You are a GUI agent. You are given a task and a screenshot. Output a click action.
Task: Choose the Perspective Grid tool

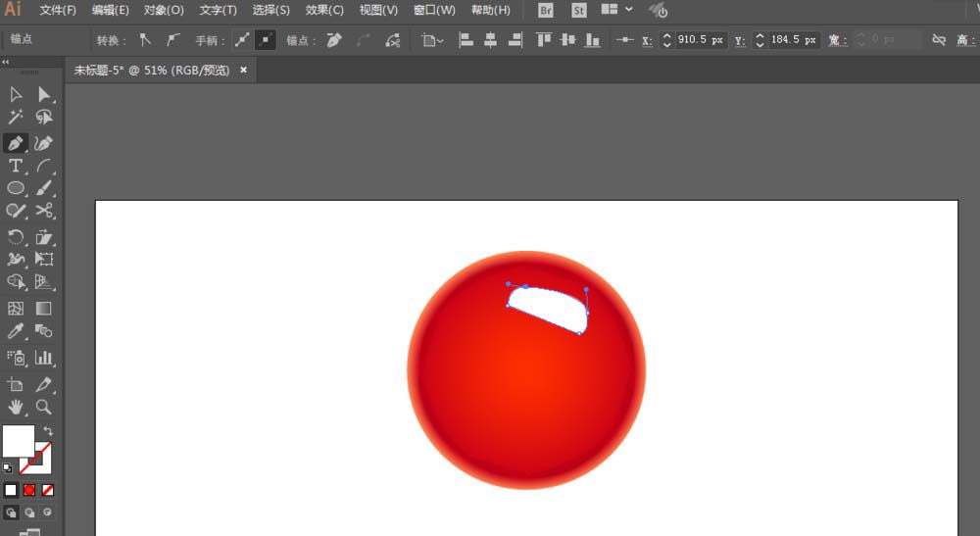[x=43, y=282]
